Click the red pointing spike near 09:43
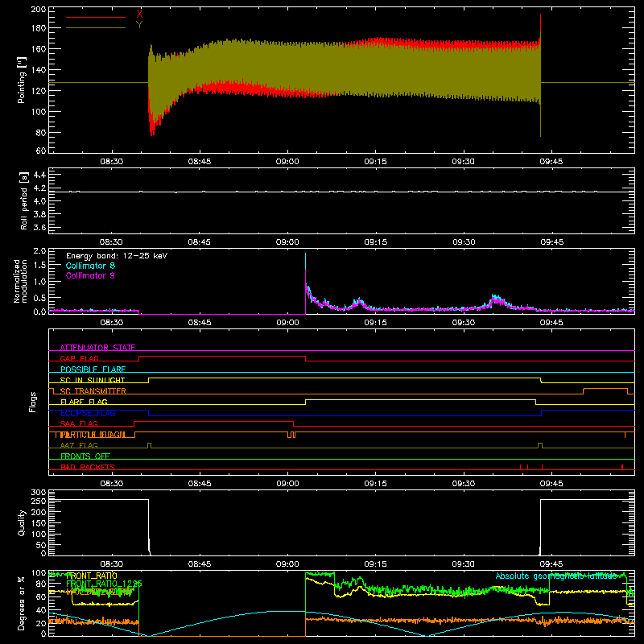Viewport: 644px width, 644px height. tap(540, 23)
